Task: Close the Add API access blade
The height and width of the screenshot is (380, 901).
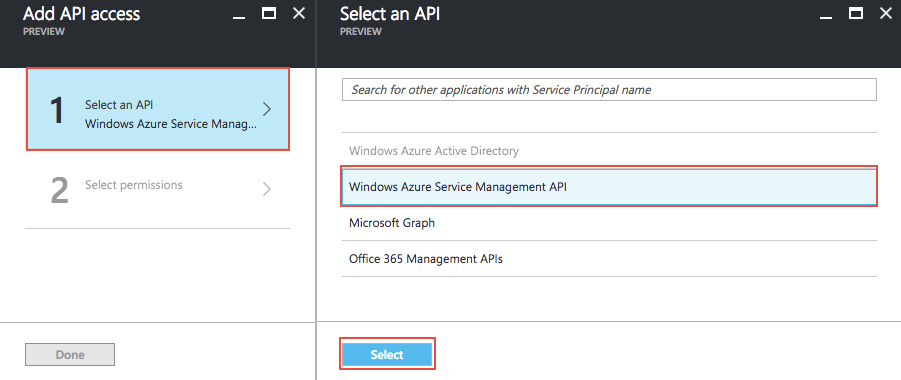Action: tap(299, 13)
